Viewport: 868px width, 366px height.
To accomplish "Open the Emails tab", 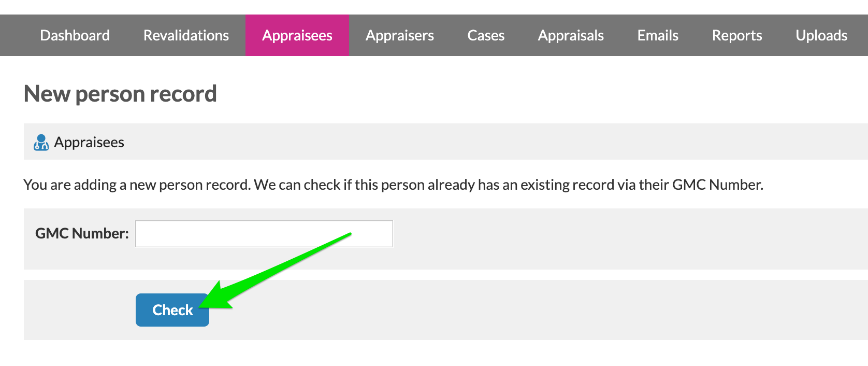I will [658, 35].
